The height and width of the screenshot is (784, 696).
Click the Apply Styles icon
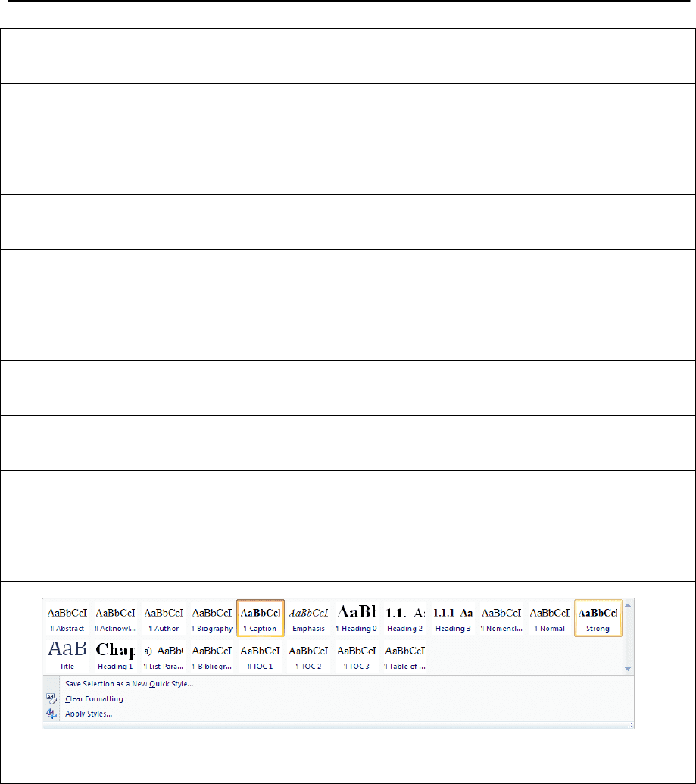51,713
